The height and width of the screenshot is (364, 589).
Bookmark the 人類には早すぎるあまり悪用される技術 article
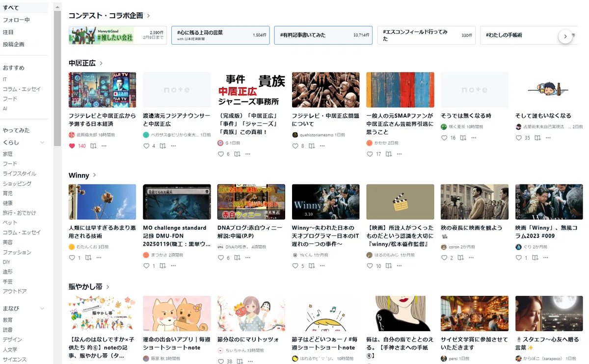[88, 258]
